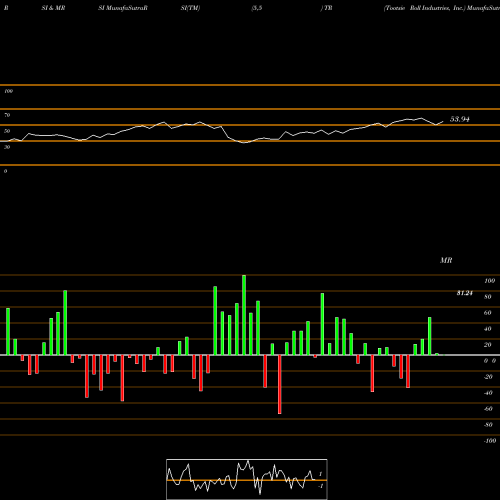
Task: Click the RSI axis label 70
Action: click(7, 115)
